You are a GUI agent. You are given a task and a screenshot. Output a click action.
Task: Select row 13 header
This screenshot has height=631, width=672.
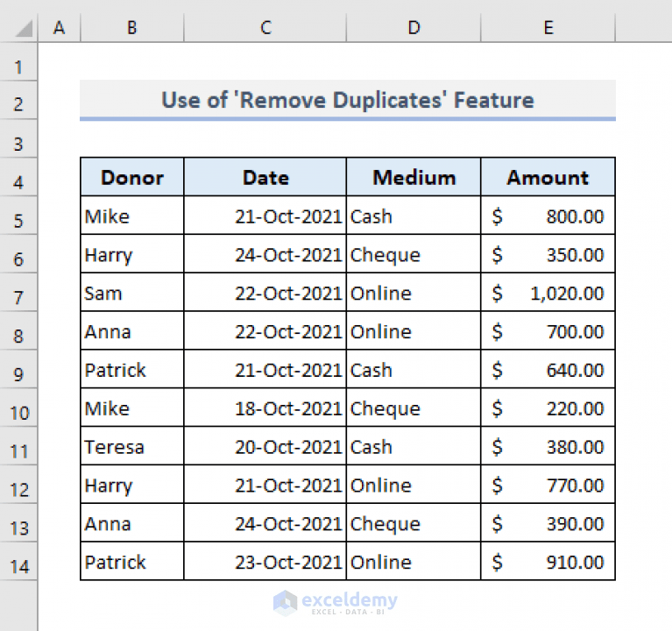tap(18, 522)
